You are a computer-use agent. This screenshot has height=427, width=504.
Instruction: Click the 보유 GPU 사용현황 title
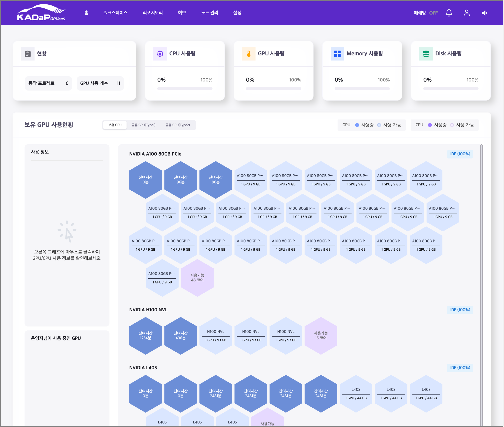click(x=49, y=125)
